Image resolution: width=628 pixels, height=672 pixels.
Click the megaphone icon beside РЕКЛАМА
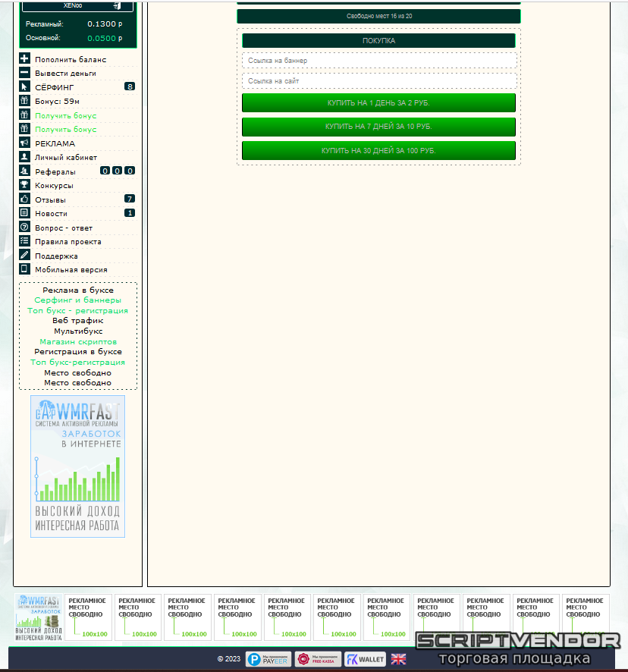pos(24,143)
